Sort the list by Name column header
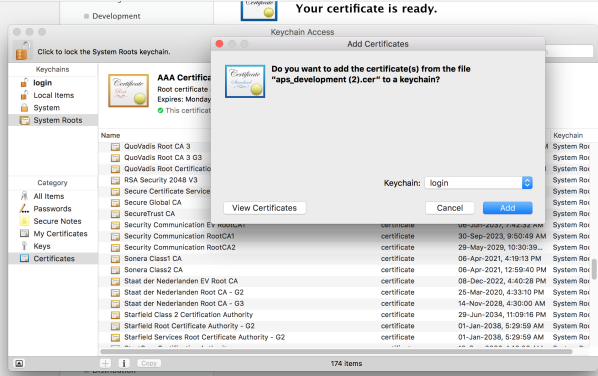Image resolution: width=598 pixels, height=376 pixels. point(111,135)
